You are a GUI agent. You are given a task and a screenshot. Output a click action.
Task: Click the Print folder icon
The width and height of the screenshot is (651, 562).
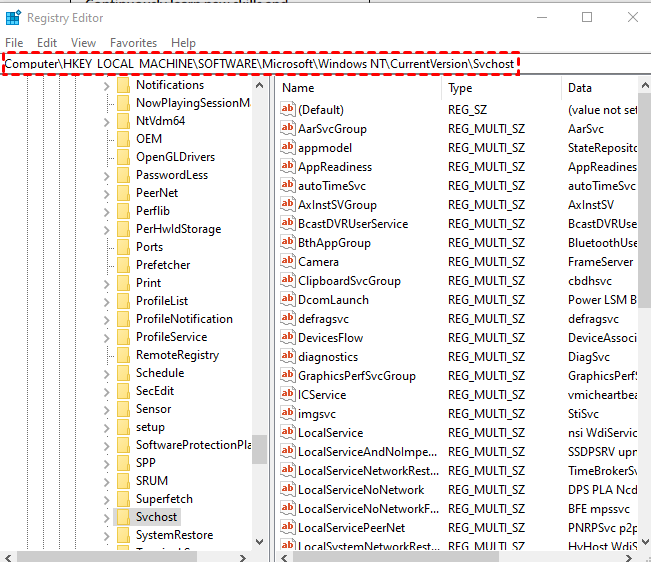point(123,283)
